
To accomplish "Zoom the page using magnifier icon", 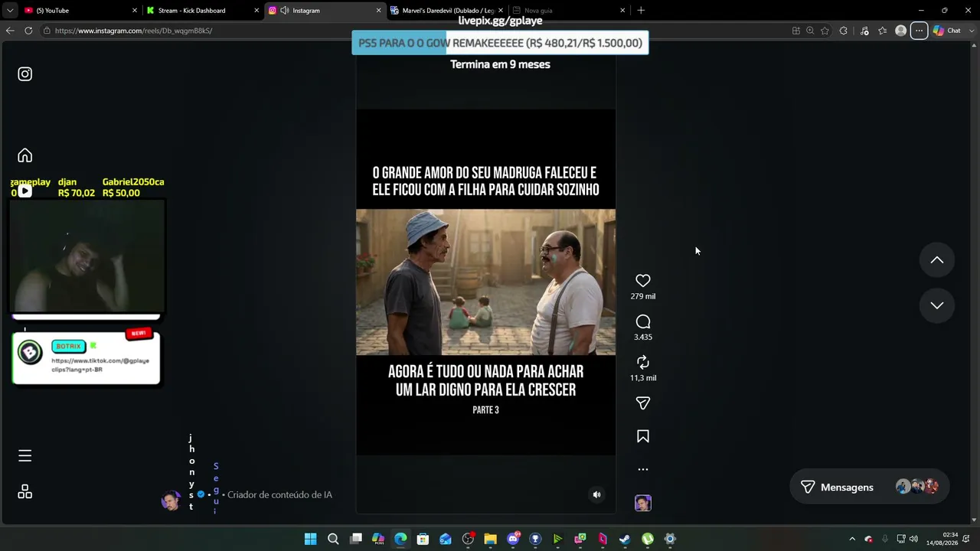I will [x=810, y=31].
